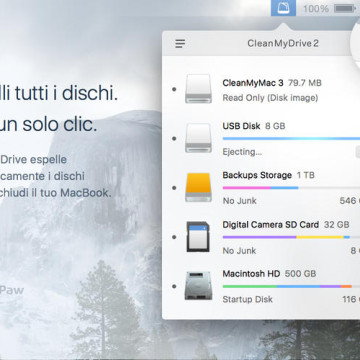Open the CleanMyDrive menu bar icon
The height and width of the screenshot is (360, 360).
tap(283, 8)
